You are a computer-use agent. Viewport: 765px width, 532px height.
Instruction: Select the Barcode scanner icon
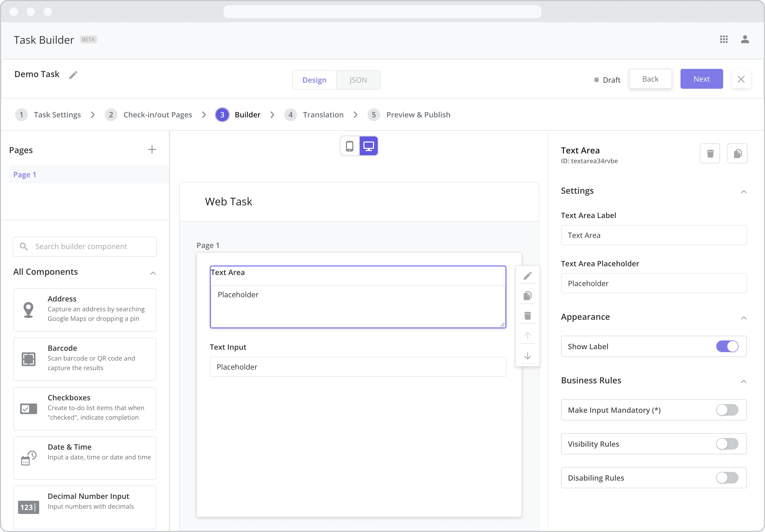tap(28, 359)
